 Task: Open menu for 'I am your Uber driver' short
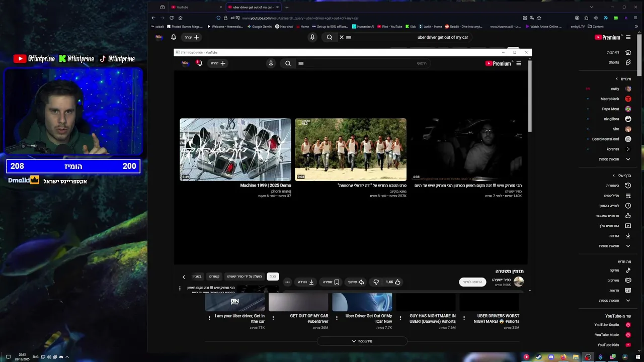(x=210, y=318)
